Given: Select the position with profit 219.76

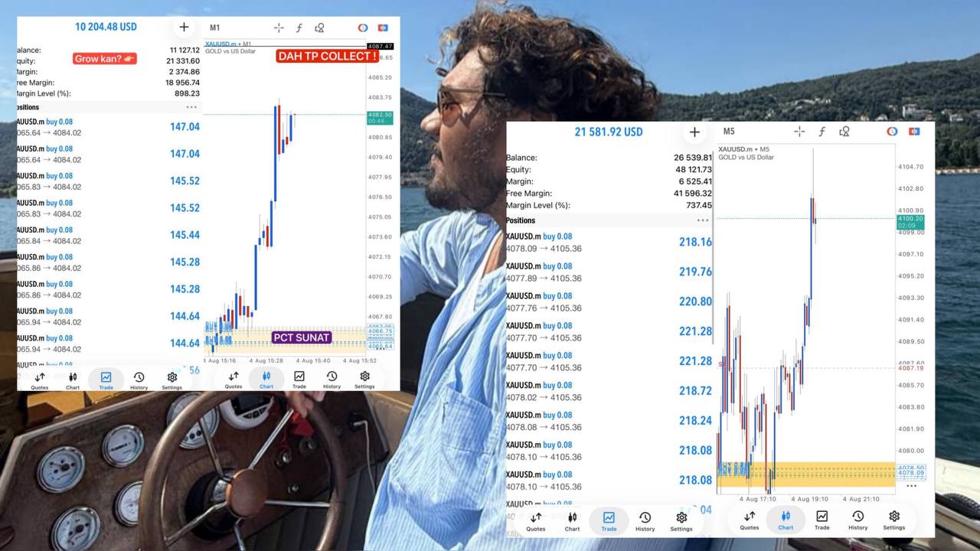Looking at the screenshot, I should 609,272.
